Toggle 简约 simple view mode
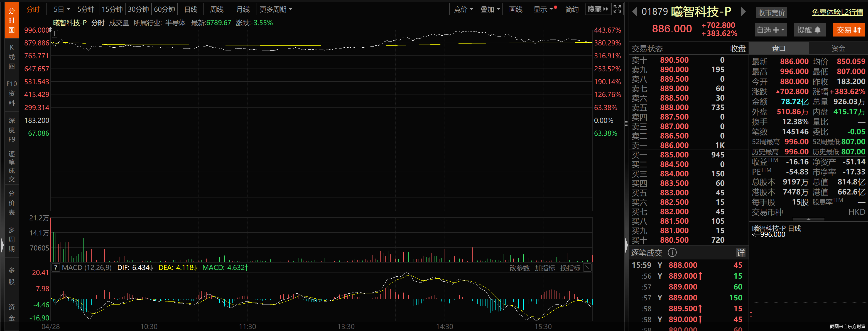Image resolution: width=868 pixels, height=331 pixels. click(572, 9)
